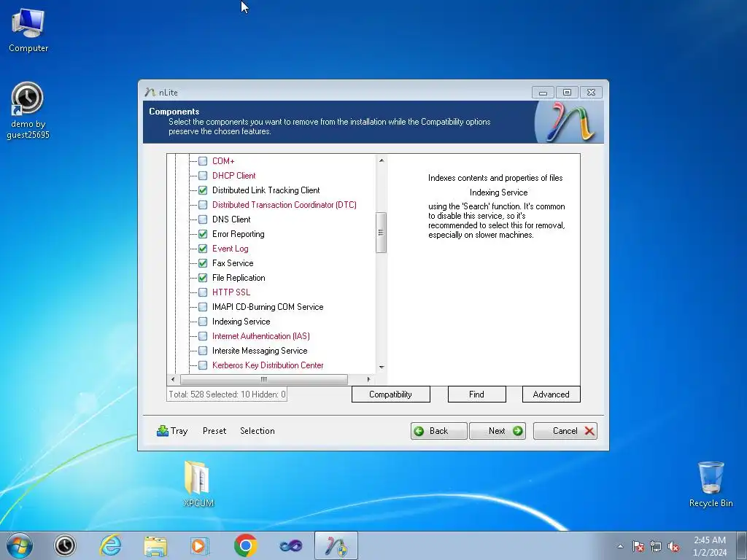Open the Computer desktop icon
Viewport: 747px width, 560px height.
[x=28, y=30]
